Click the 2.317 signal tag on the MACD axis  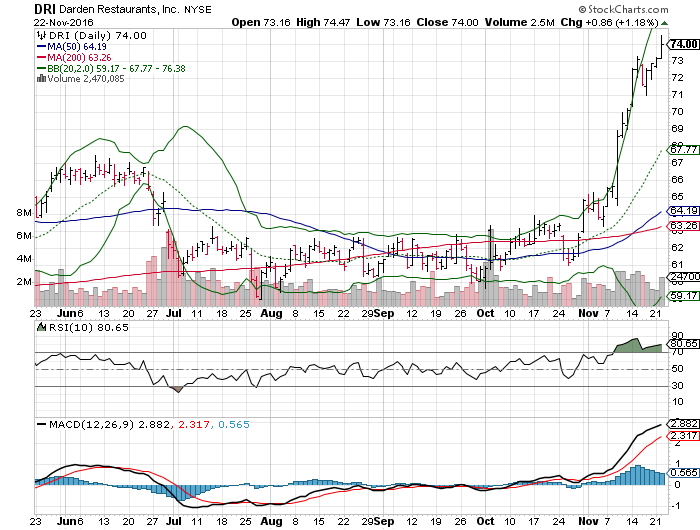pos(683,436)
